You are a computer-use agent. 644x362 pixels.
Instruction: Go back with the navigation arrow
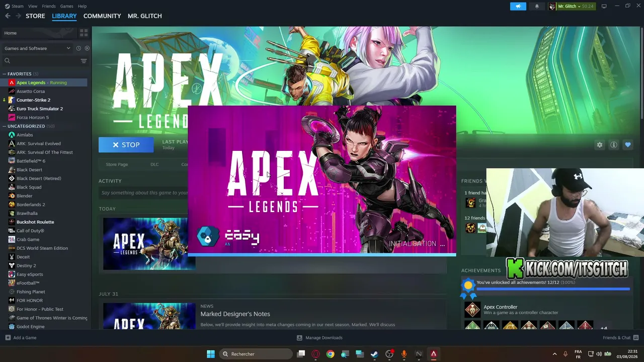[8, 16]
